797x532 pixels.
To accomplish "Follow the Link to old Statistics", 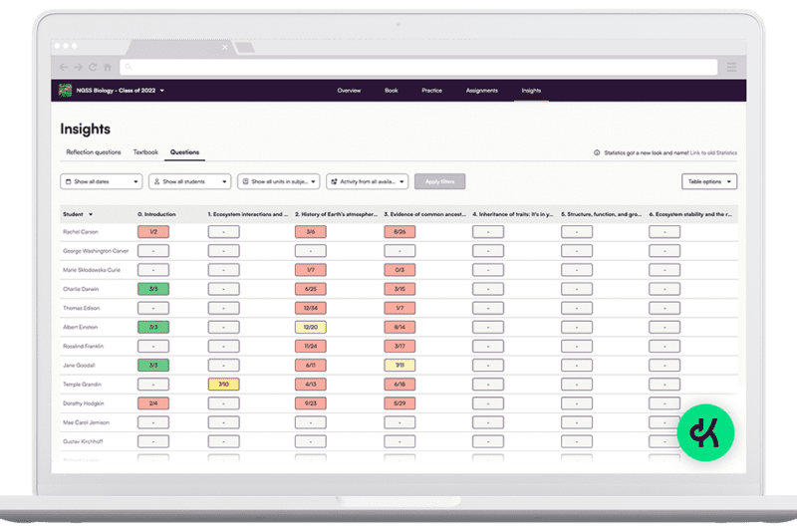I will [x=712, y=152].
